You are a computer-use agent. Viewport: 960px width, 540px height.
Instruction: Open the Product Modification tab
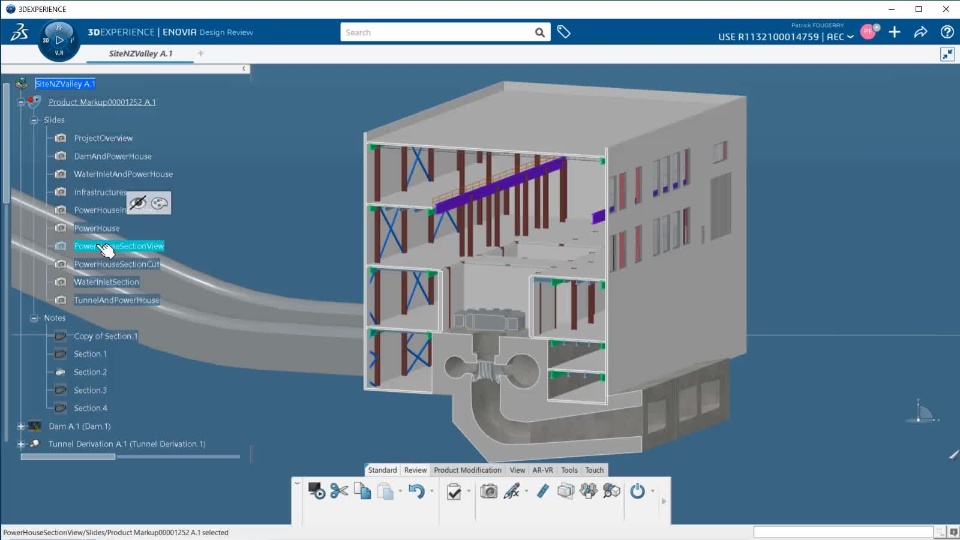coord(467,470)
